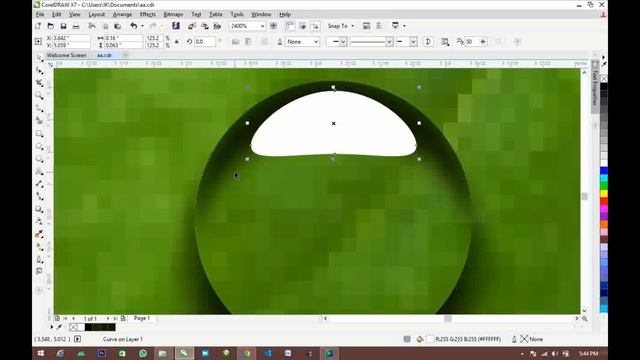
Task: Open the Effects menu
Action: point(147,14)
